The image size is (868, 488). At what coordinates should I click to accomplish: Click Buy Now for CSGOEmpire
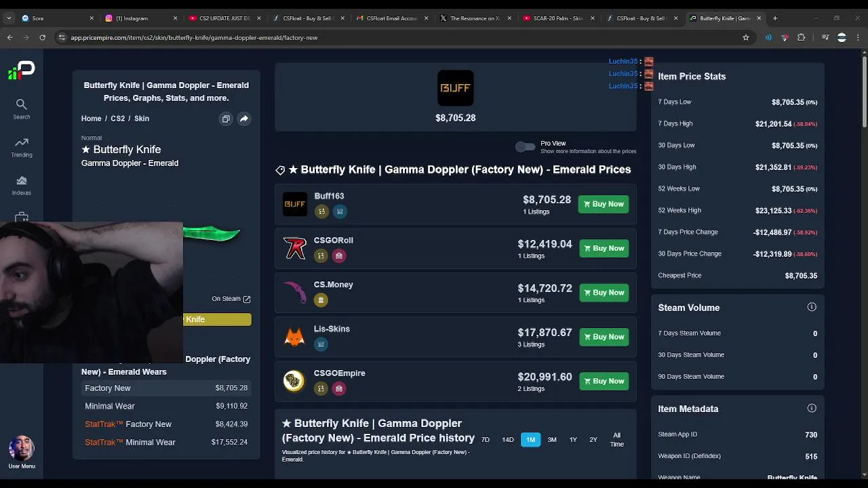tap(604, 381)
